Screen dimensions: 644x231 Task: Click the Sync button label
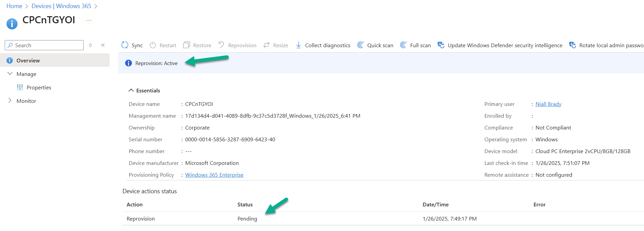pos(137,45)
